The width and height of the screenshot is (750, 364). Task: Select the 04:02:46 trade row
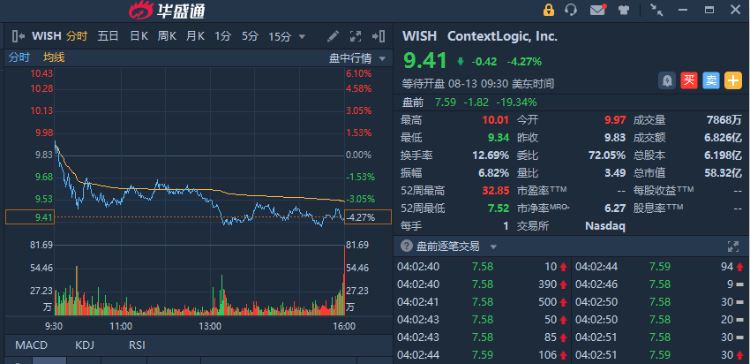661,285
